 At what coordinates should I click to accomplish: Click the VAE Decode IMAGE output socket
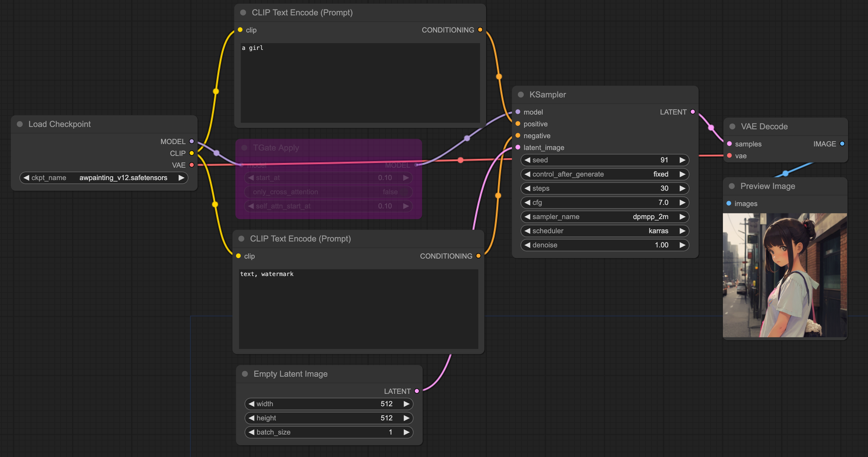pos(842,144)
